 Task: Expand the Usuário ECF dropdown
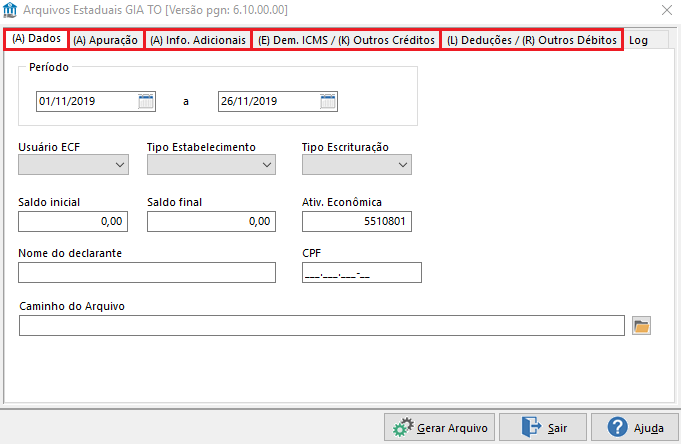(73, 165)
